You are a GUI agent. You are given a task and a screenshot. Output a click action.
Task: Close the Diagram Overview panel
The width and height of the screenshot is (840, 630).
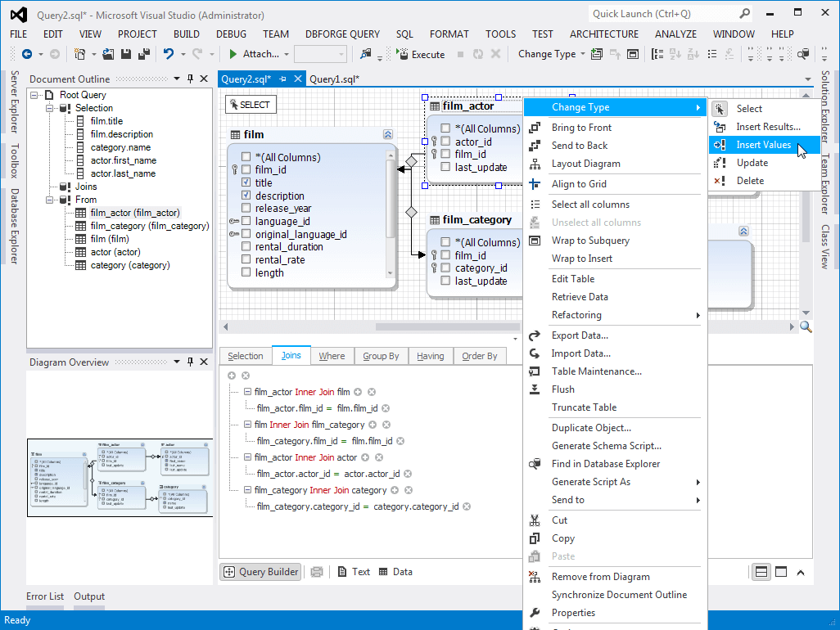(204, 362)
